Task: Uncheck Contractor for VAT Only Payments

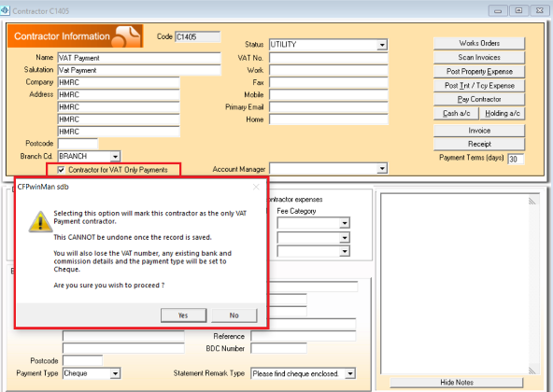Action: [62, 170]
